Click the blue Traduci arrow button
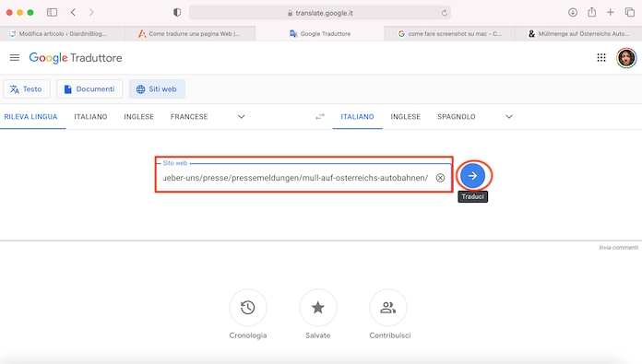The height and width of the screenshot is (364, 642). coord(472,176)
